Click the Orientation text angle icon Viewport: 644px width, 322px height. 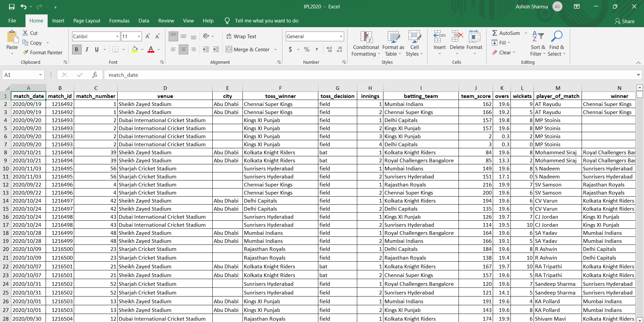[x=206, y=36]
